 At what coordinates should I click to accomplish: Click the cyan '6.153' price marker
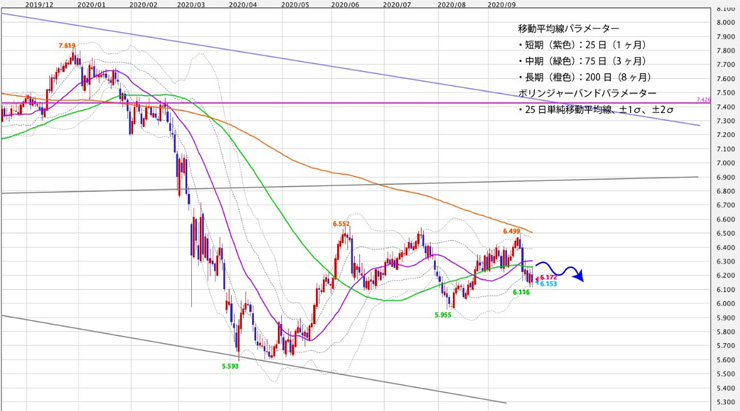coord(548,284)
